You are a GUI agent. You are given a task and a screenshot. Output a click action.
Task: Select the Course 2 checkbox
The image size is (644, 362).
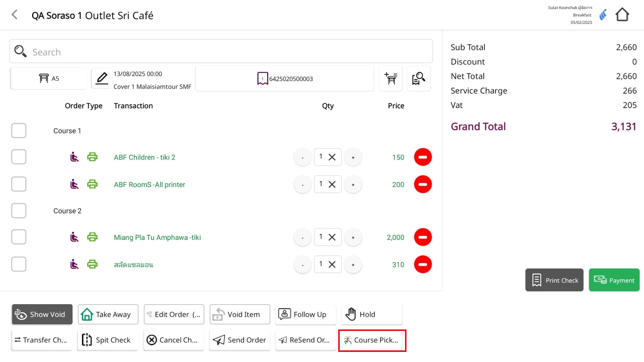[x=19, y=211]
